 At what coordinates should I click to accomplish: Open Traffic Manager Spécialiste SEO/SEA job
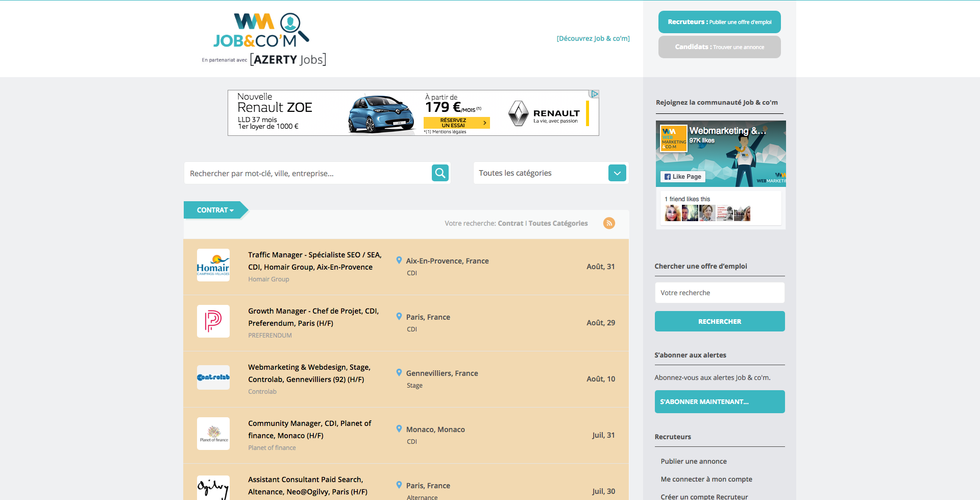click(x=315, y=261)
